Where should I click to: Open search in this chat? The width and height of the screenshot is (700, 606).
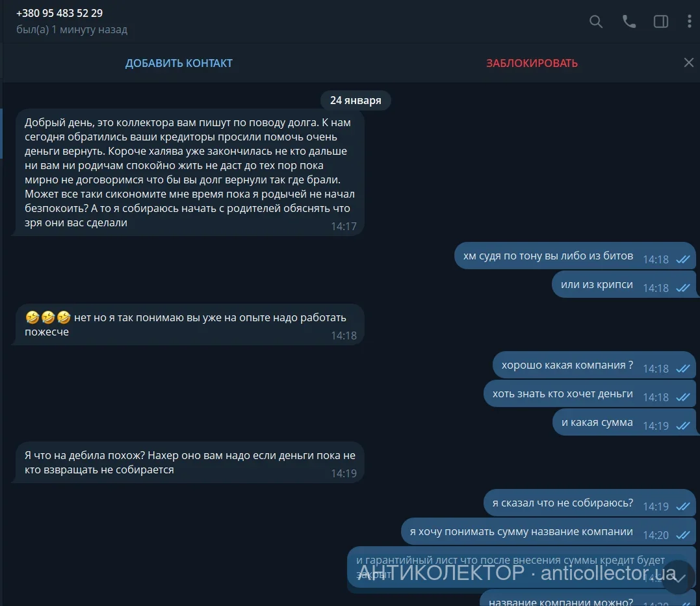(595, 21)
